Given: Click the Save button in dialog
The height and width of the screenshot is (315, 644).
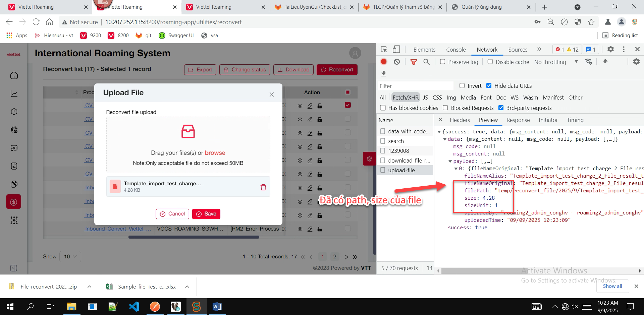Looking at the screenshot, I should pos(206,214).
